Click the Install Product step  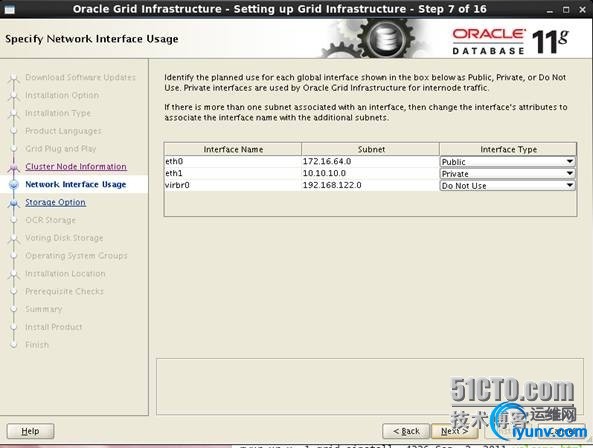point(53,327)
